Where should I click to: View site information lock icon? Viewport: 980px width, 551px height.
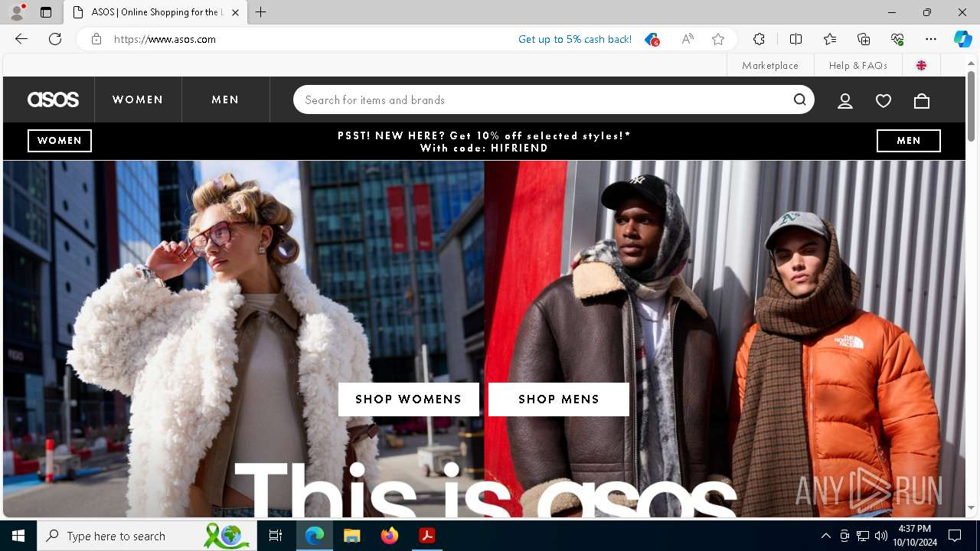pyautogui.click(x=96, y=39)
